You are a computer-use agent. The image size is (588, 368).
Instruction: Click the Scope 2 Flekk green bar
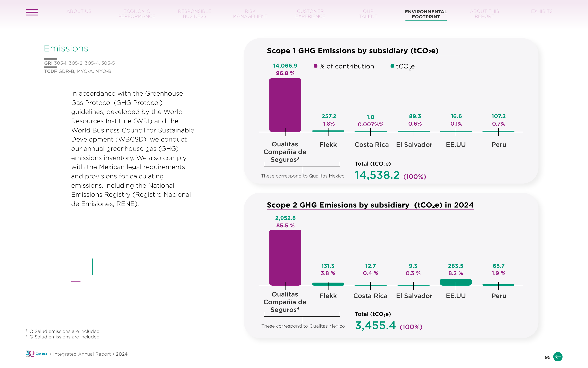[328, 284]
